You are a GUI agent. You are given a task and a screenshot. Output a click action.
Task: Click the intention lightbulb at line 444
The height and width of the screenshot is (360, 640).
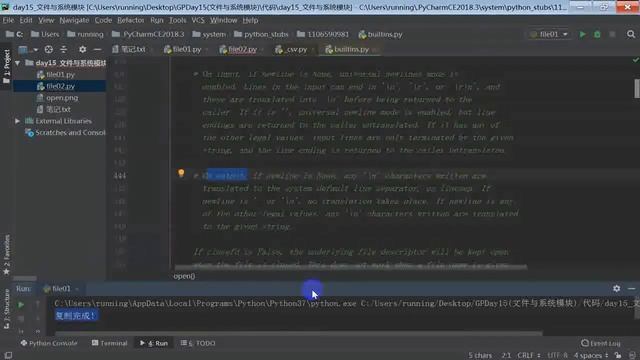pos(181,173)
